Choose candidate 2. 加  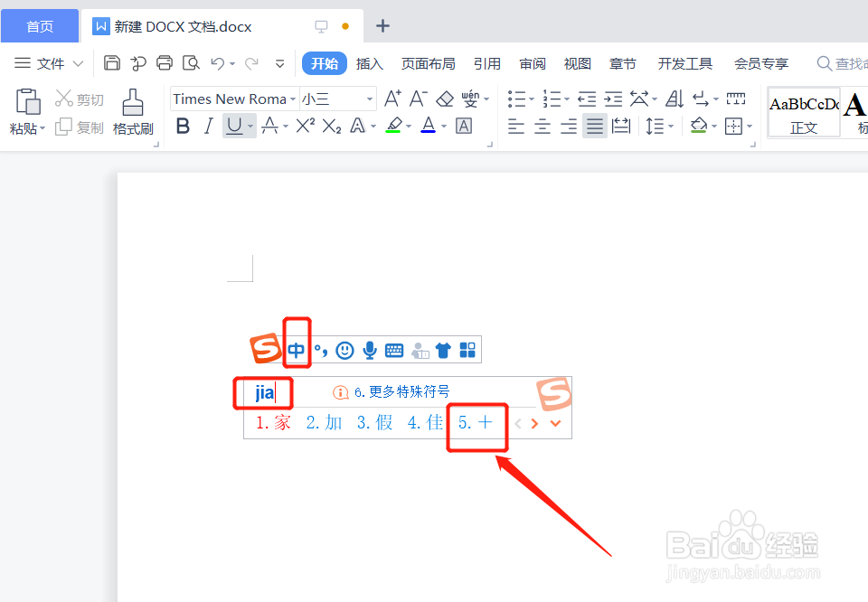pyautogui.click(x=324, y=423)
